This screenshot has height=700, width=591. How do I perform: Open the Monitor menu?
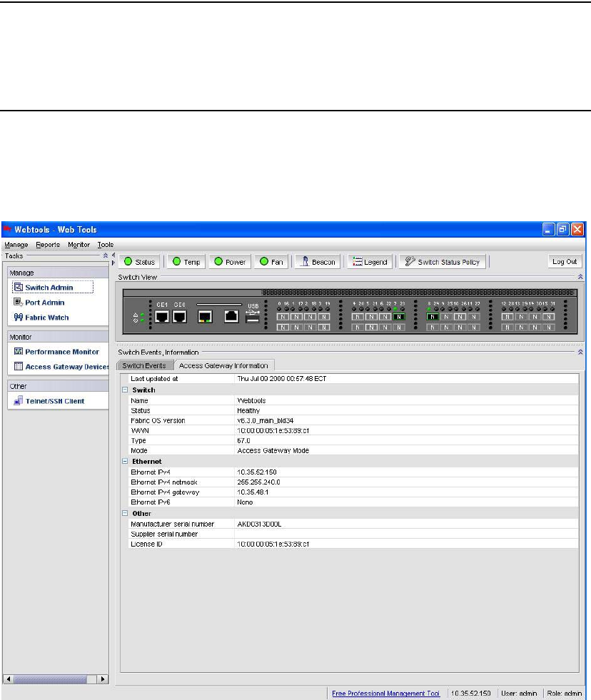(x=79, y=245)
